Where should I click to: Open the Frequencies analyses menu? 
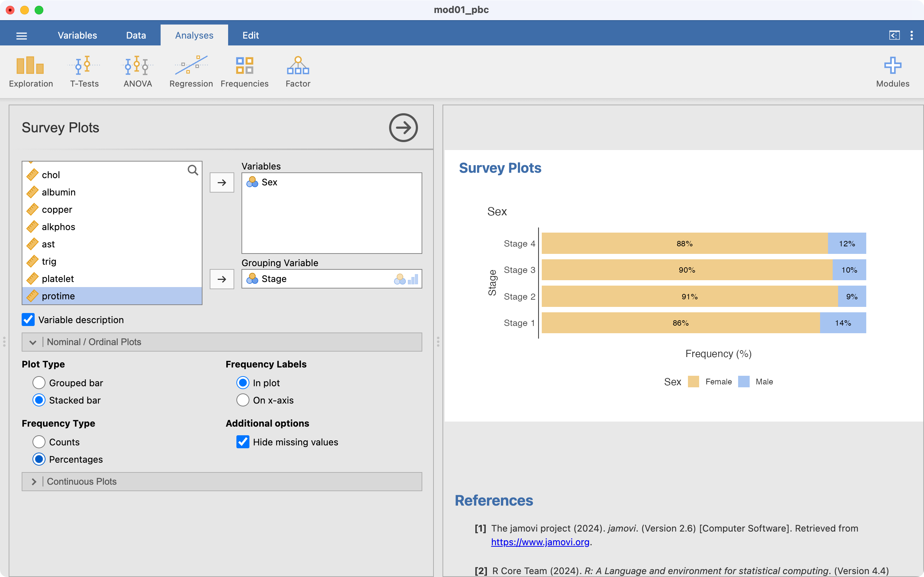click(x=244, y=72)
